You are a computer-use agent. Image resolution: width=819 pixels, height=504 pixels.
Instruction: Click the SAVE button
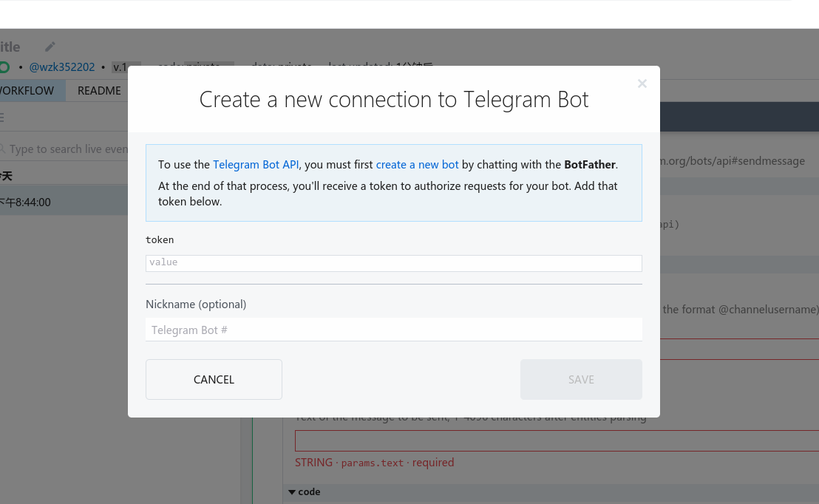click(x=581, y=379)
